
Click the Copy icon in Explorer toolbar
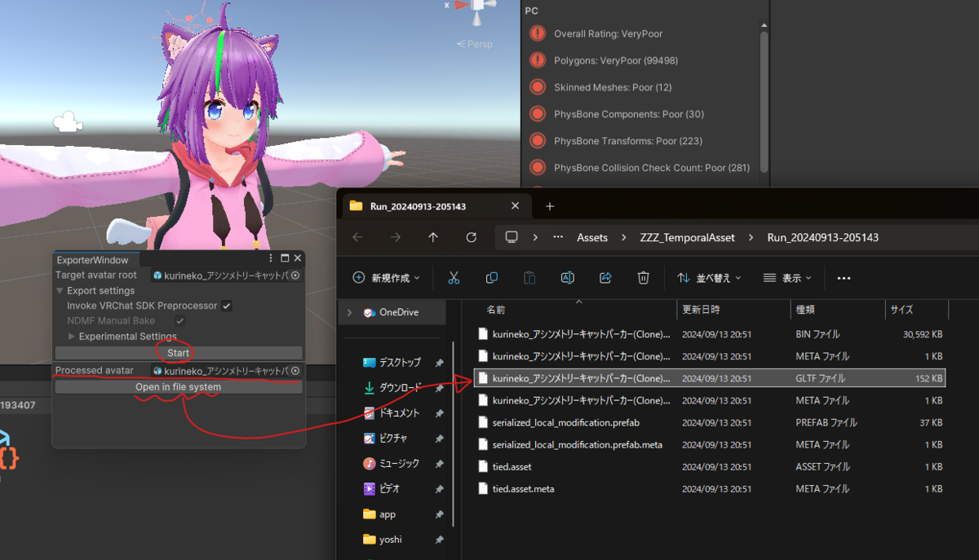(x=491, y=278)
